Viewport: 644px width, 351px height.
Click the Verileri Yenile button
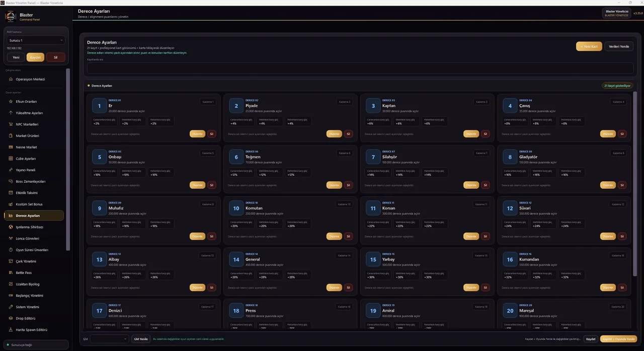coord(619,46)
